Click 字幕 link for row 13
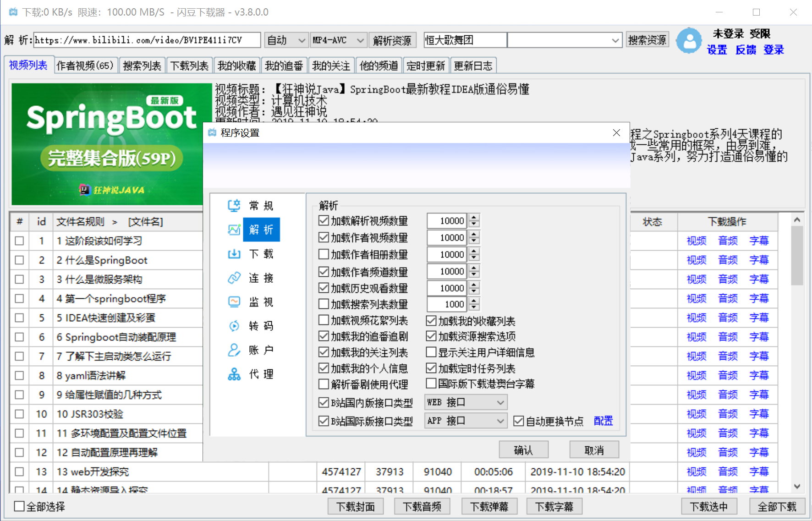812x521 pixels. pos(759,472)
